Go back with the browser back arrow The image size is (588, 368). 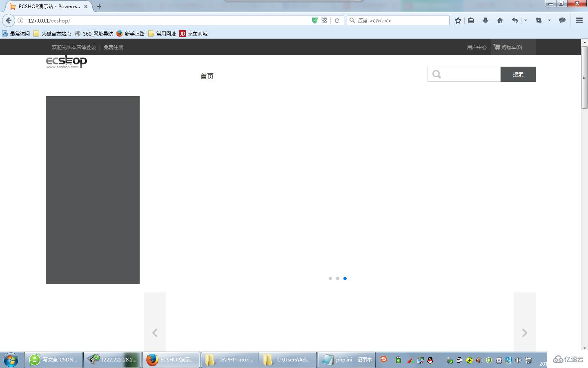[9, 20]
